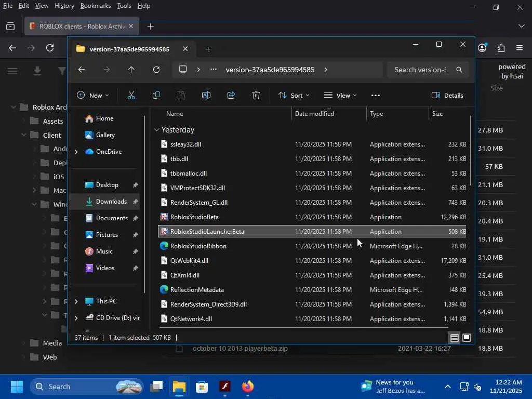532x399 pixels.
Task: Open Home in navigation pane
Action: 104,118
